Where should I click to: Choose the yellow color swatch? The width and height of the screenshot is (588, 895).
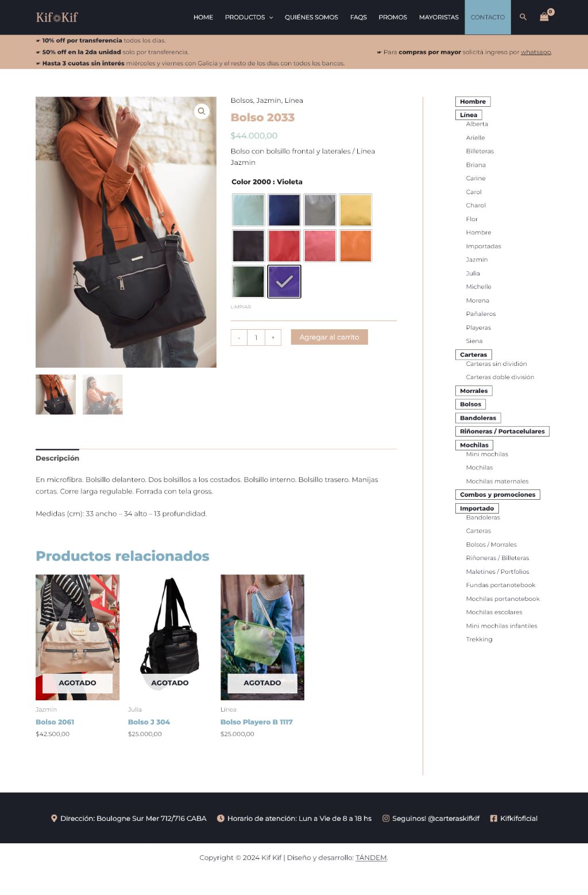pyautogui.click(x=355, y=210)
